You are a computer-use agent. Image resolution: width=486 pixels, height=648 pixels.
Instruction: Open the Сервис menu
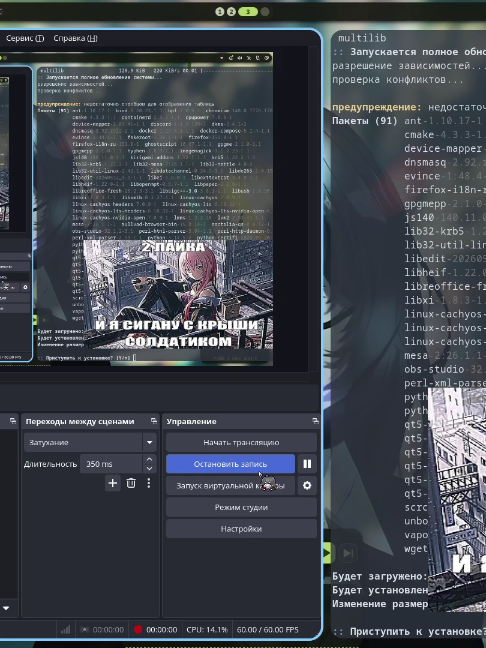click(25, 38)
